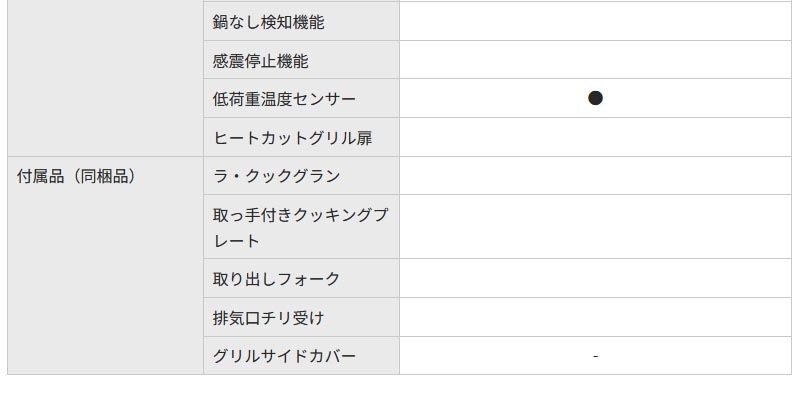Click the 排気口チリ受け label
The height and width of the screenshot is (410, 800).
point(268,318)
